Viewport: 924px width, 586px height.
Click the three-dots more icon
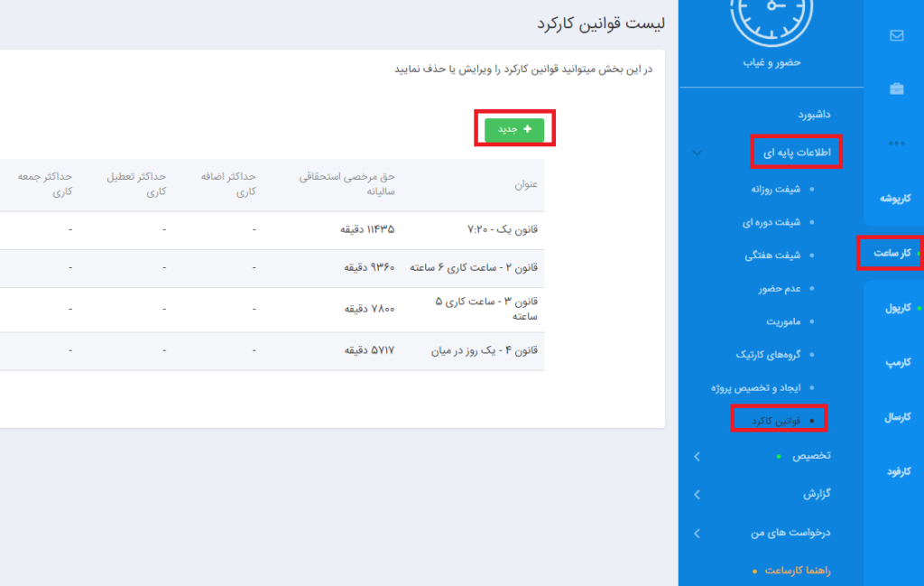[x=896, y=143]
